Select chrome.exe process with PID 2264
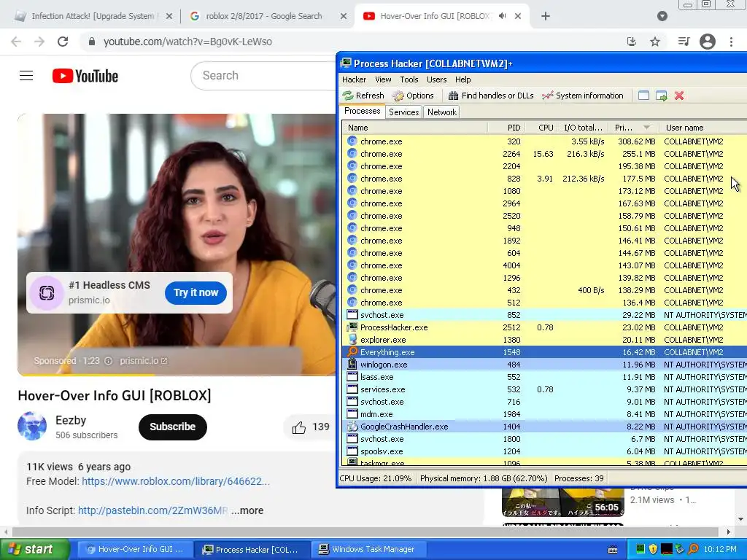 point(544,154)
